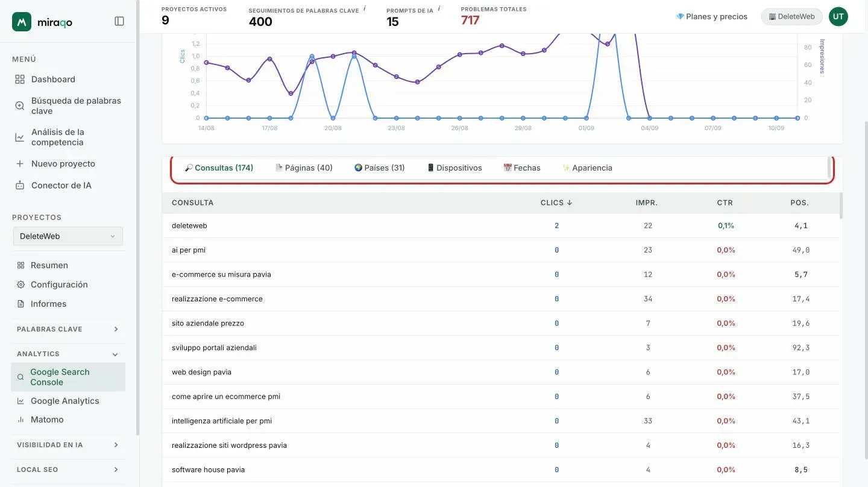Click the 'realizzazione e-commerce' query

pos(217,299)
